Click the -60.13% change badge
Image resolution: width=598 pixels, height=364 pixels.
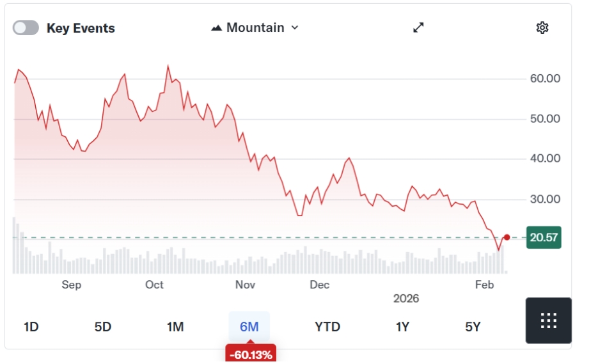tap(251, 354)
